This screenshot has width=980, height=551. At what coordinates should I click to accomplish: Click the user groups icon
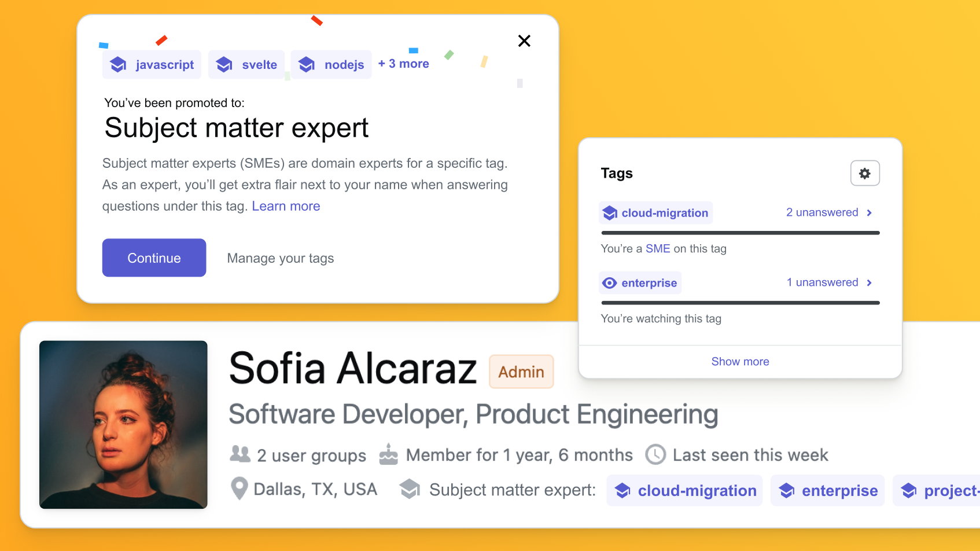click(x=240, y=454)
